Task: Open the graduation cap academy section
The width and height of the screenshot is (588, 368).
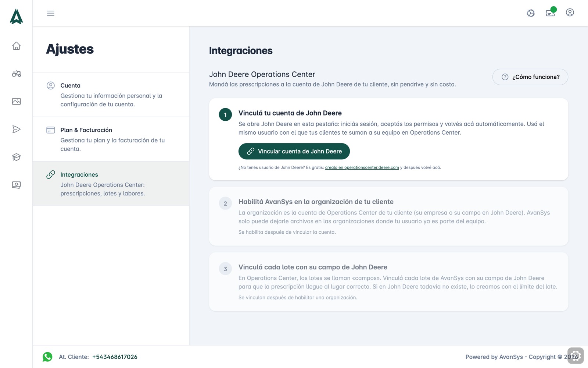Action: [x=16, y=157]
